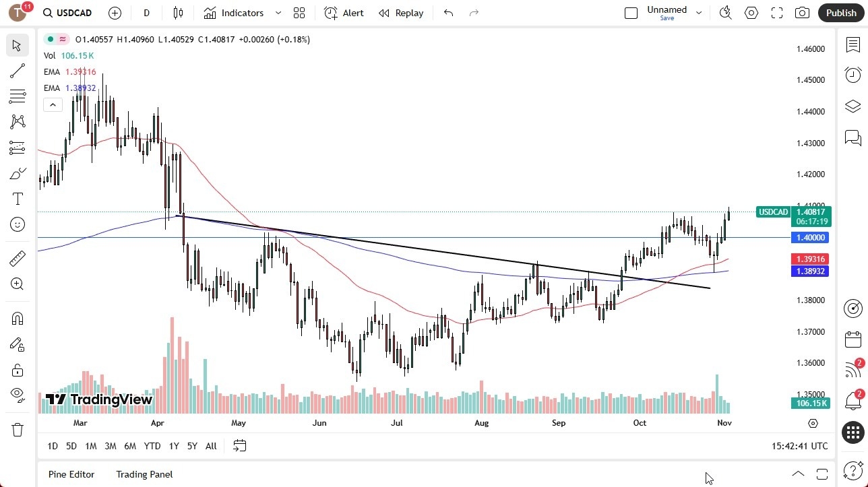Open the chart style candle dropdown

pos(178,13)
